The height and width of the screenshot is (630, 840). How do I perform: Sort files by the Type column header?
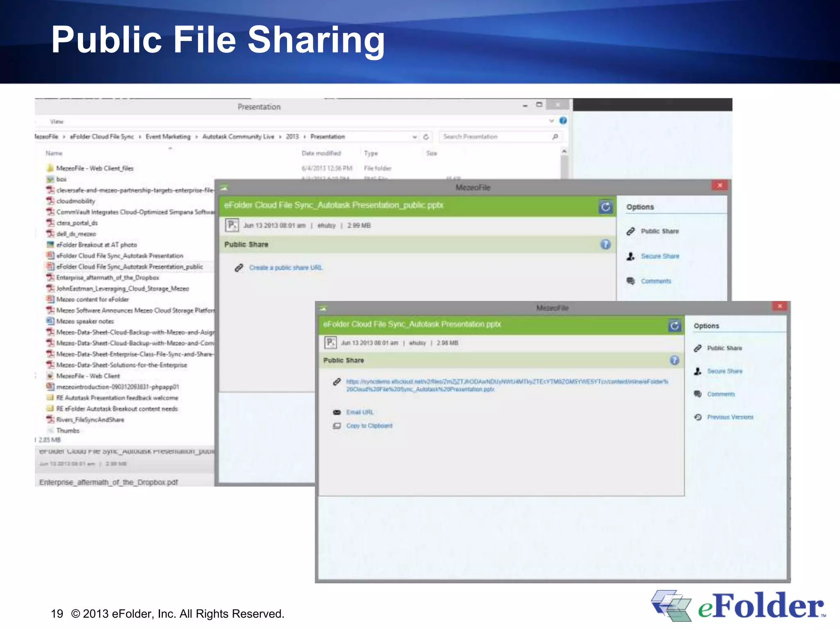[x=371, y=153]
